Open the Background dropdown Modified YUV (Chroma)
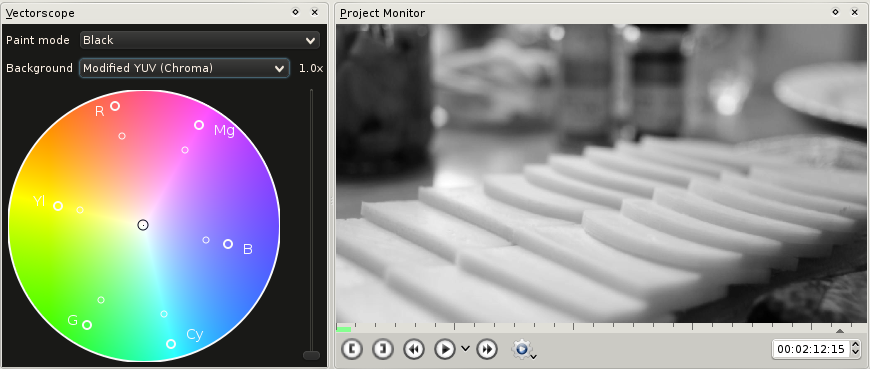Image resolution: width=870 pixels, height=369 pixels. click(184, 68)
